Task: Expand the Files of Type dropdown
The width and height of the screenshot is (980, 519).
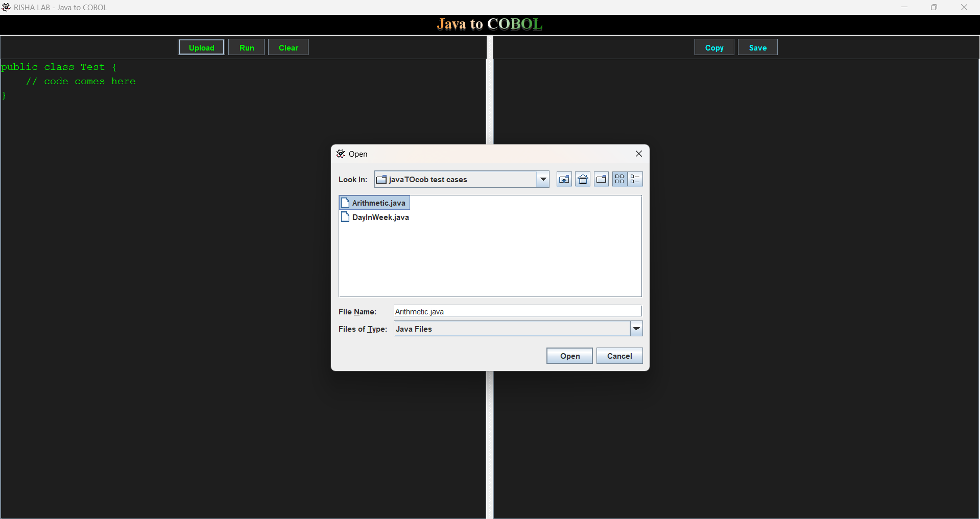Action: click(x=636, y=329)
